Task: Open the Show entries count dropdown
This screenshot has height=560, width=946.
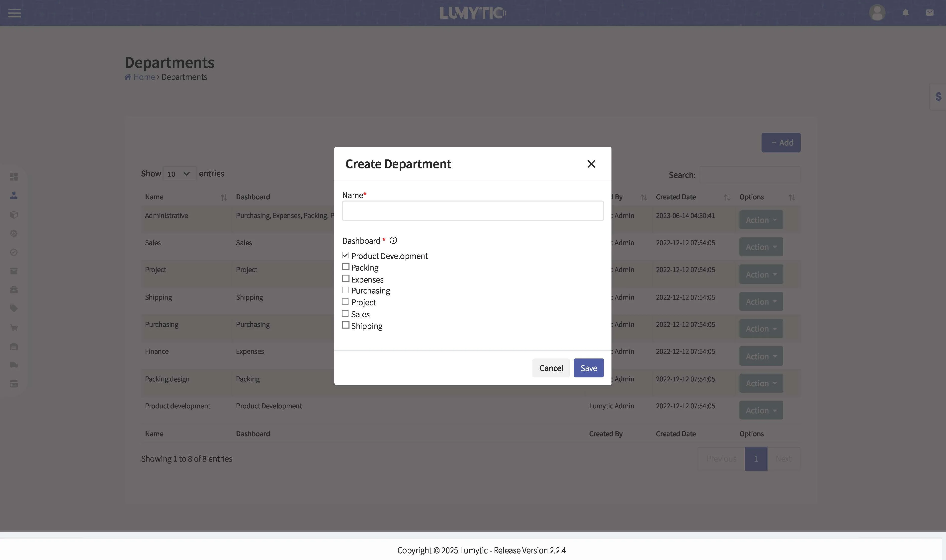Action: point(179,174)
